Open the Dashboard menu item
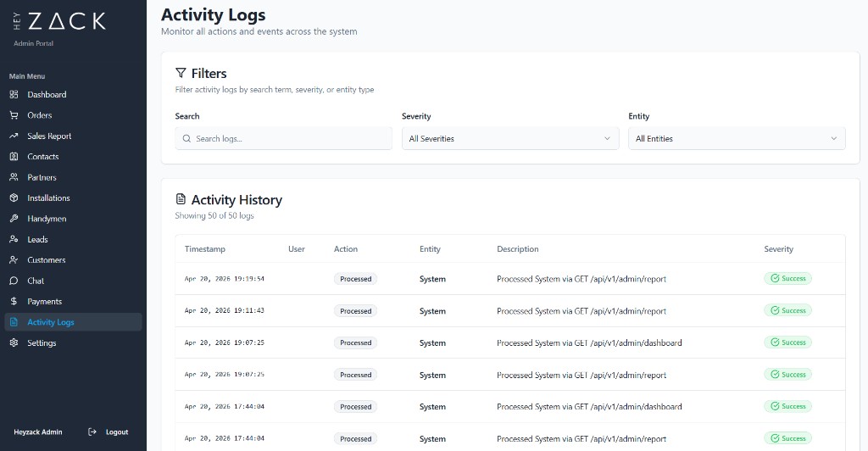Screen dimensions: 868x451 (73, 95)
